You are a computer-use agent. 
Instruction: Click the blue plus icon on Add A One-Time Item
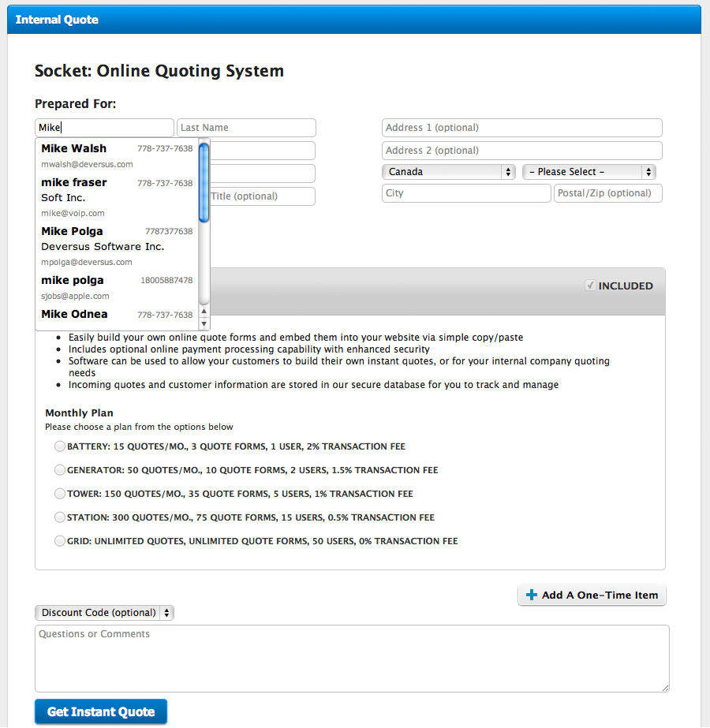[x=532, y=595]
